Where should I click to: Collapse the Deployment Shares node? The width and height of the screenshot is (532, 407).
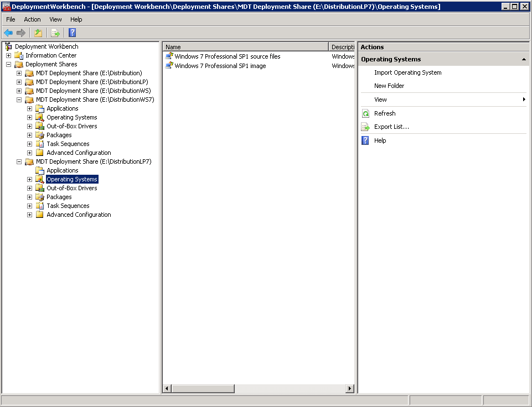8,64
